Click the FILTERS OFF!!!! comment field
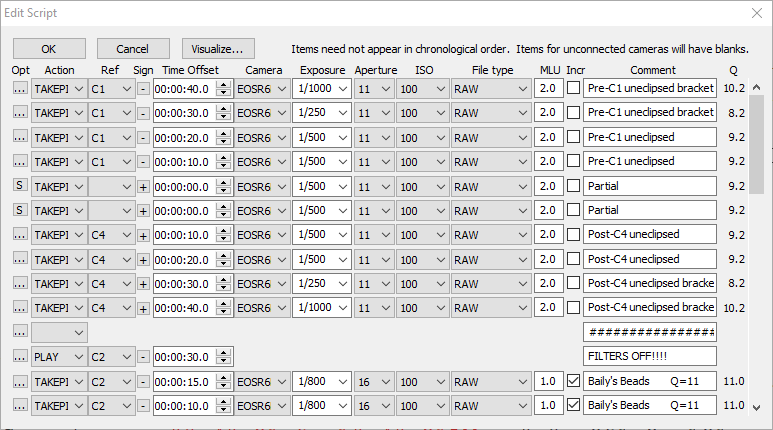Viewport: 773px width, 430px height. click(649, 356)
